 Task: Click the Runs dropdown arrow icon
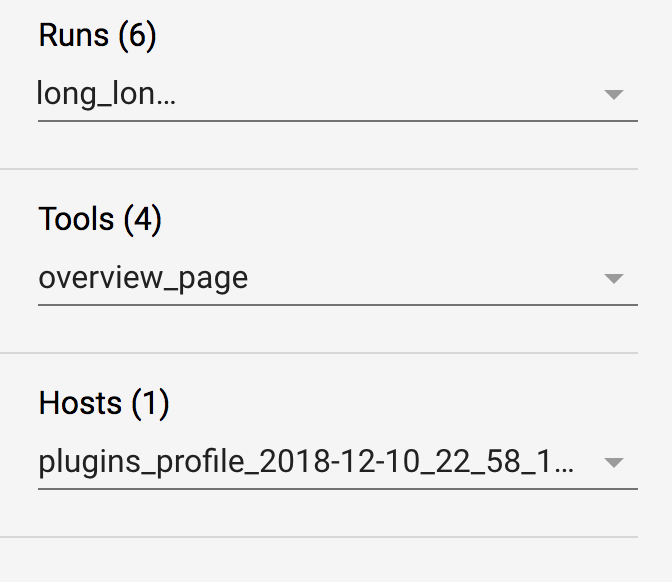click(x=614, y=95)
